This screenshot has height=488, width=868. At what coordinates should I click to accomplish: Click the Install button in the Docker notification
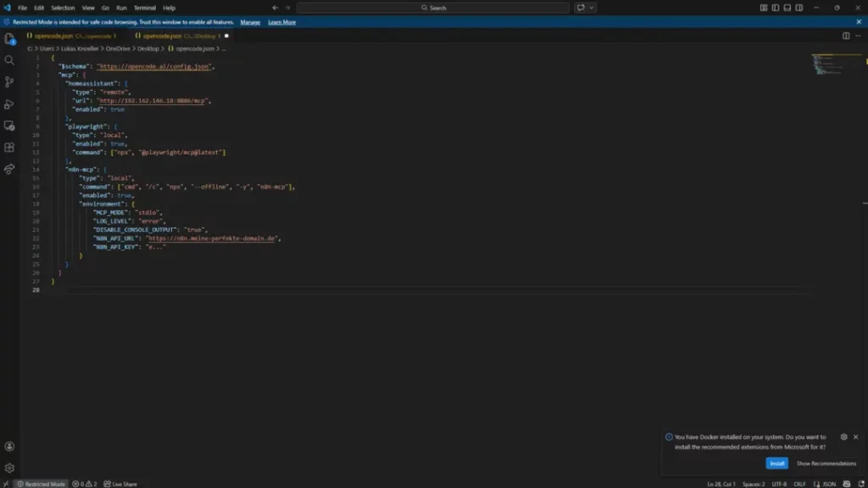[776, 463]
